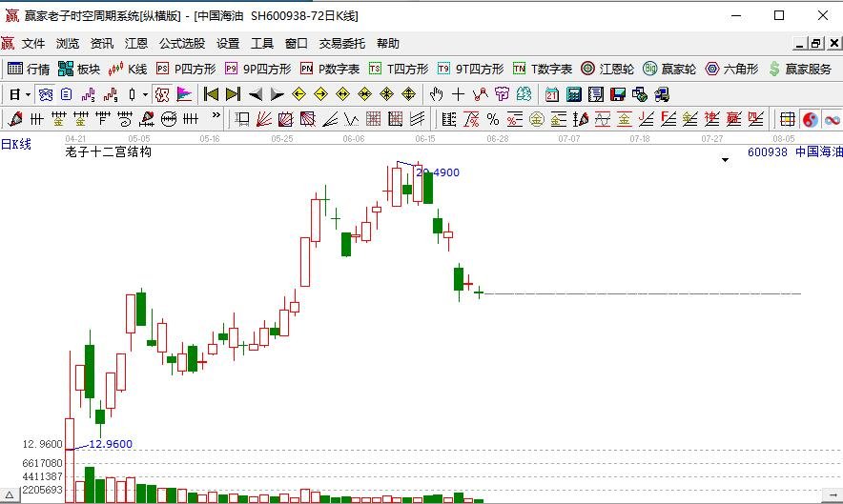Open the 行情 quotes view
Screen dimensions: 843x504
[x=29, y=69]
